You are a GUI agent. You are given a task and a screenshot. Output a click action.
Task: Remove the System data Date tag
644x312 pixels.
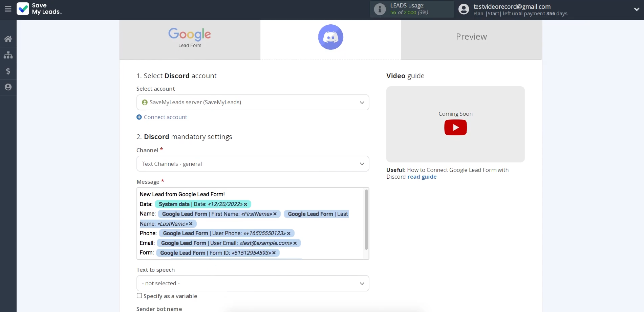click(x=245, y=204)
